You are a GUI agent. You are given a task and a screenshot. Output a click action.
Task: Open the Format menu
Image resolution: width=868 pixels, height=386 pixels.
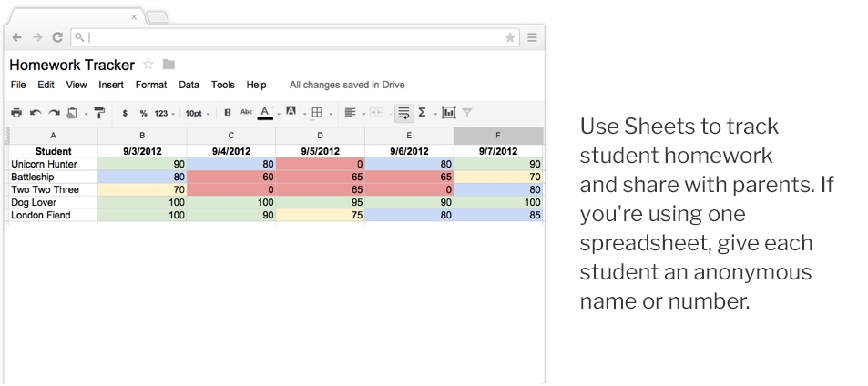(x=151, y=85)
